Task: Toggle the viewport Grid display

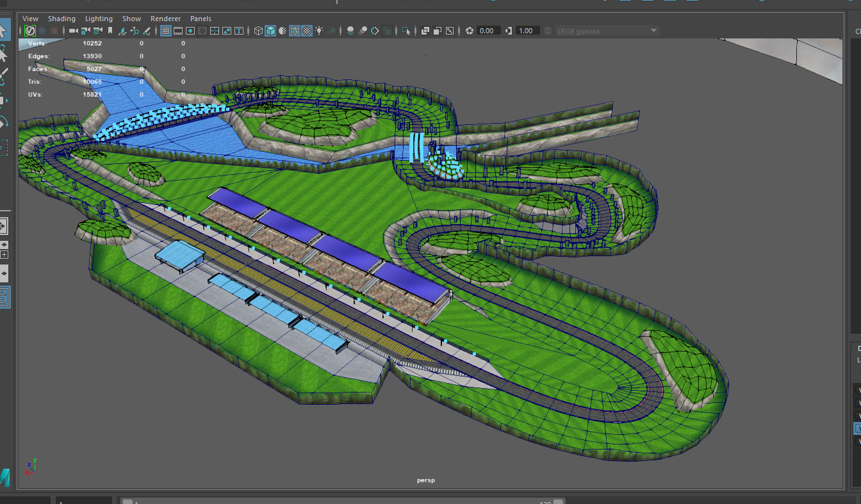Action: coord(165,31)
